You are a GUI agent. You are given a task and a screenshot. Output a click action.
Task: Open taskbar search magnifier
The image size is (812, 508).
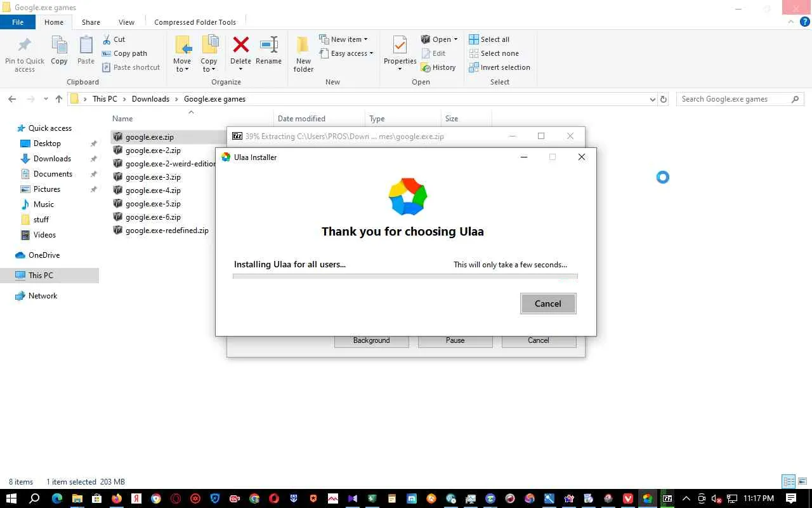tap(35, 498)
